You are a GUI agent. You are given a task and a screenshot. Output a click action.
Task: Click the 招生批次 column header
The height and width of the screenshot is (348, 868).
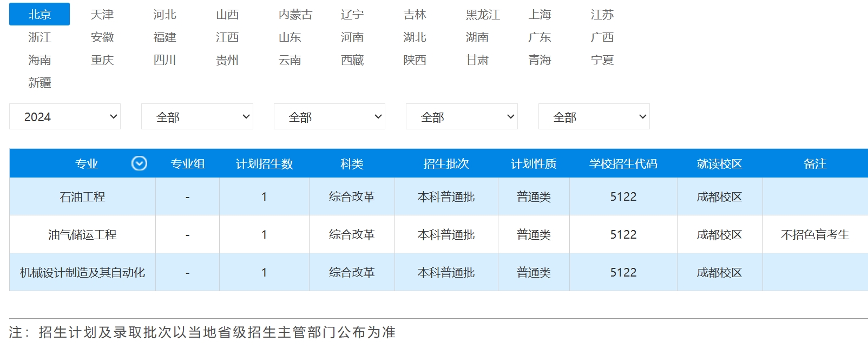446,163
